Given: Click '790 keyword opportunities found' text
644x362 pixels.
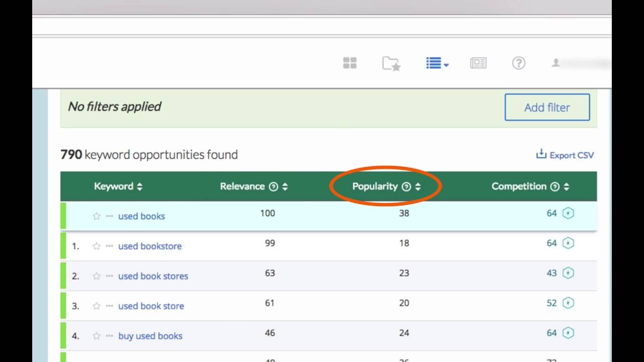Looking at the screenshot, I should pos(149,155).
